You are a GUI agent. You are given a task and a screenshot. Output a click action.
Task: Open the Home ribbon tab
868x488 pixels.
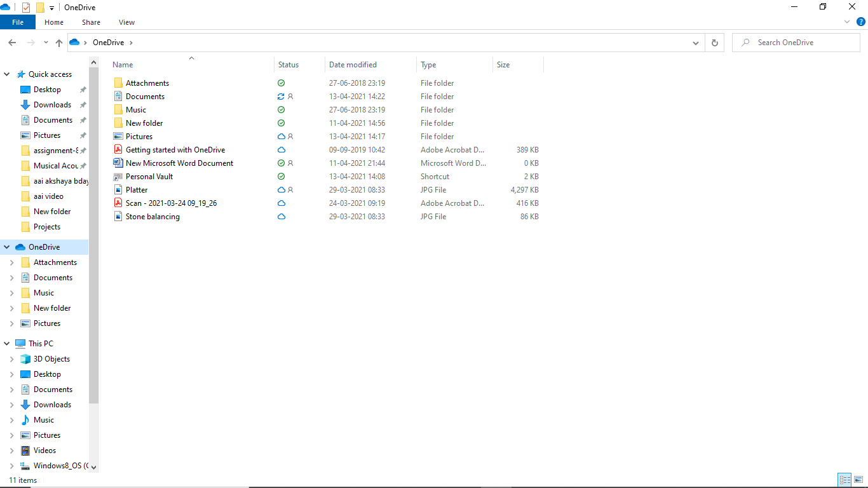54,22
